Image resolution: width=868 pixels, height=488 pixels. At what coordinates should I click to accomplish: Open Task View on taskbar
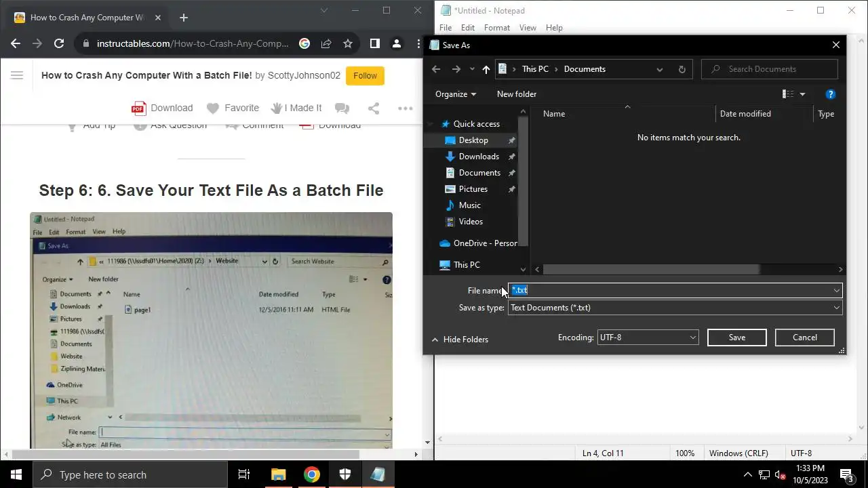coord(244,474)
